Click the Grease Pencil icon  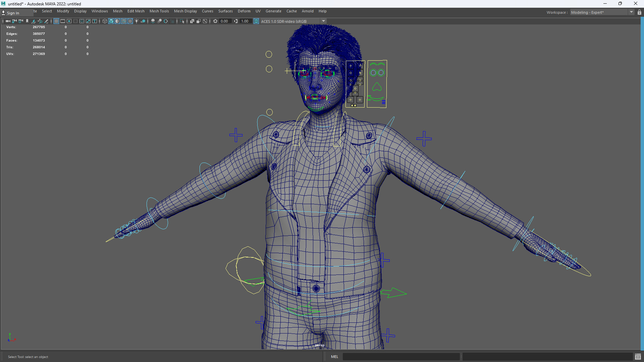46,21
